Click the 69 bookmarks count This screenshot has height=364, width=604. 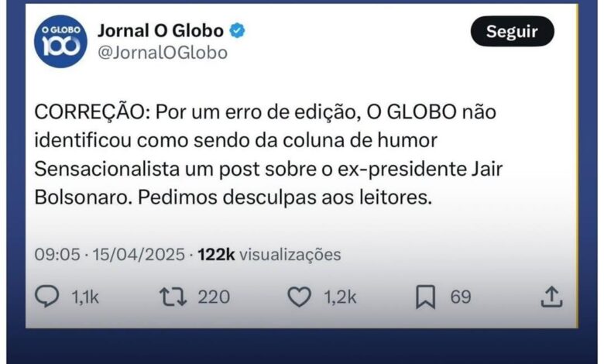461,297
